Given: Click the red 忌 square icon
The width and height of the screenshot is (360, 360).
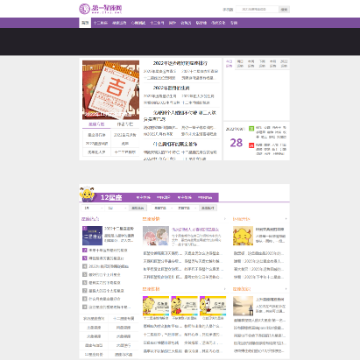Looking at the screenshot, I should (x=251, y=145).
